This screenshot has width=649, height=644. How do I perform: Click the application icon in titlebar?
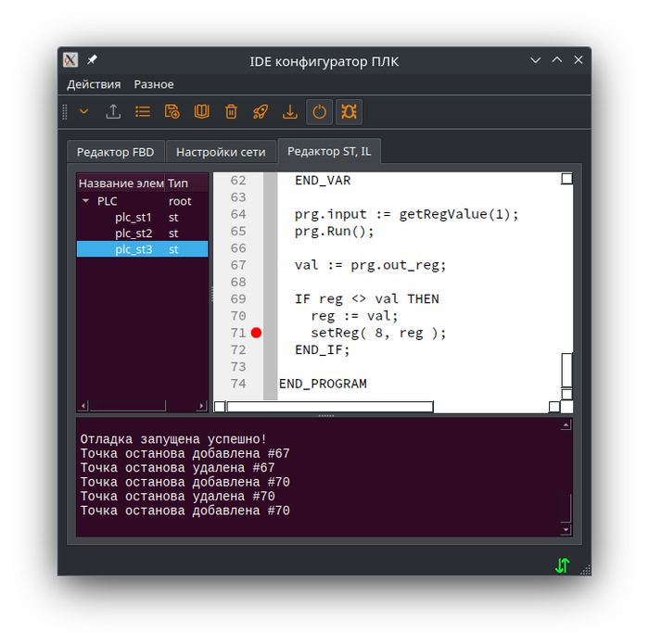tap(70, 60)
